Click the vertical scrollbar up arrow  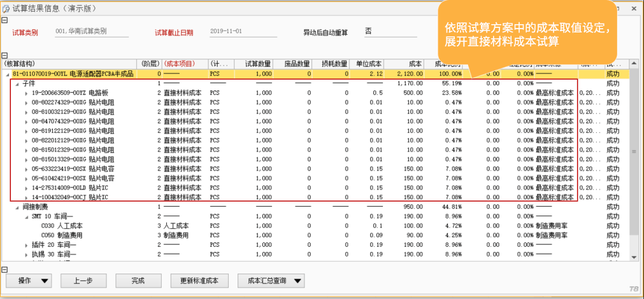[633, 64]
